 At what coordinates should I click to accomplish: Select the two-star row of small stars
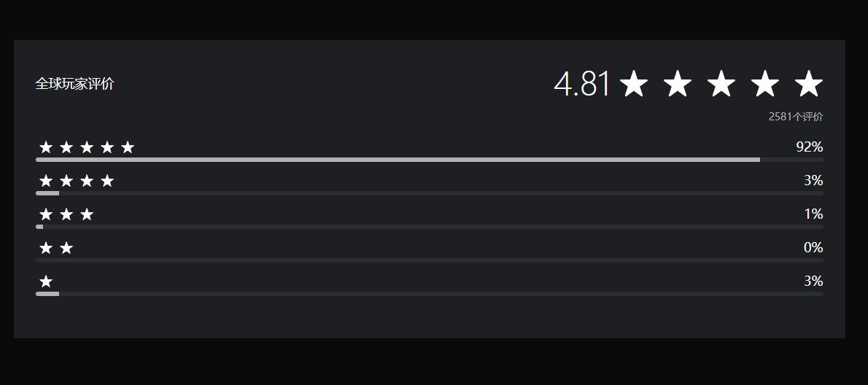56,248
